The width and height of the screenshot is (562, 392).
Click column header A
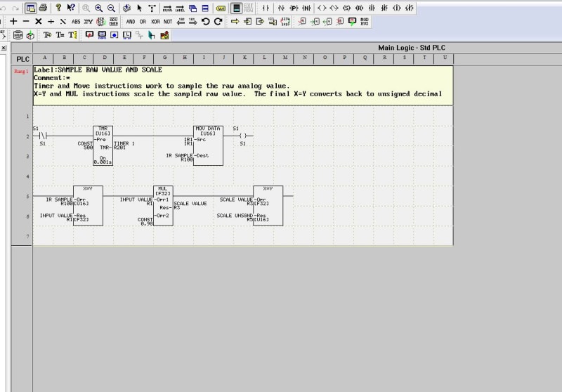44,58
